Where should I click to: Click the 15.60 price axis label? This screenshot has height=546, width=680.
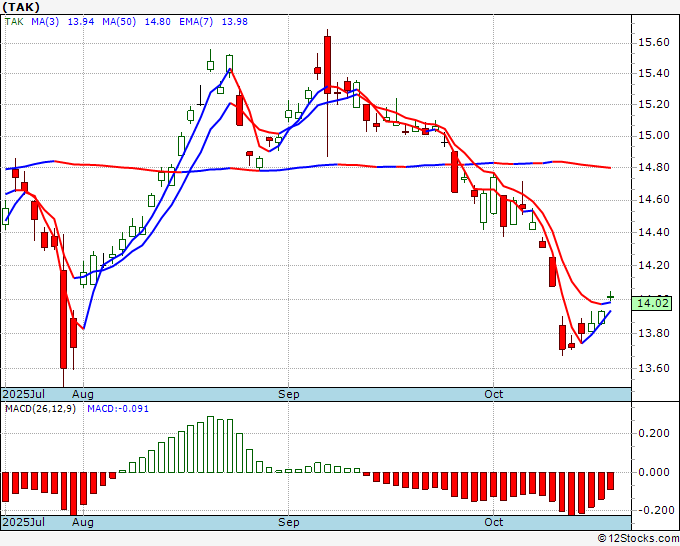654,43
